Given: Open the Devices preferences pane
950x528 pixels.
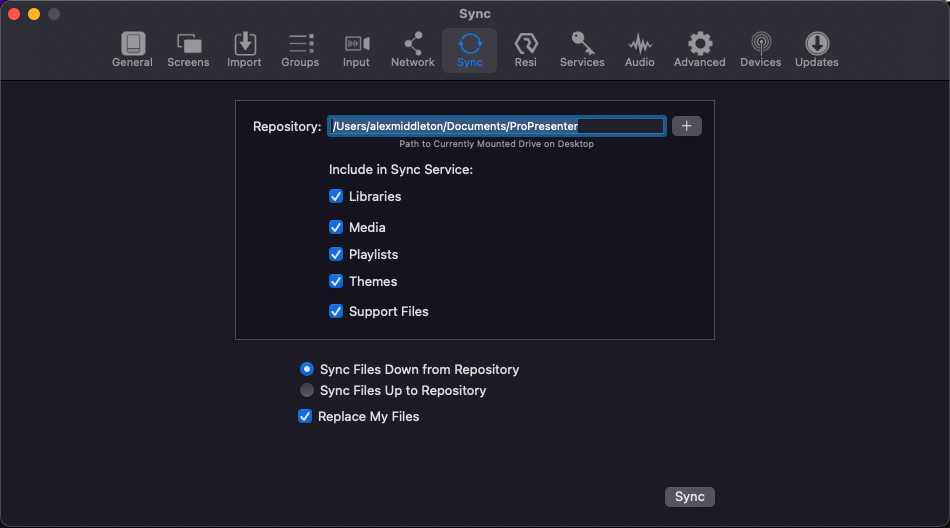Looking at the screenshot, I should (760, 50).
